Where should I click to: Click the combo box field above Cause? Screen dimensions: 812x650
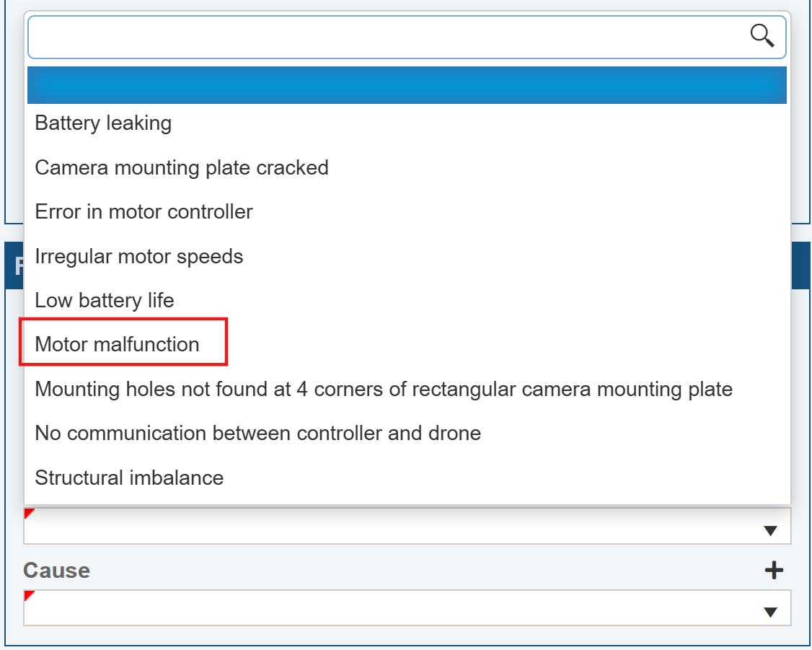(389, 527)
